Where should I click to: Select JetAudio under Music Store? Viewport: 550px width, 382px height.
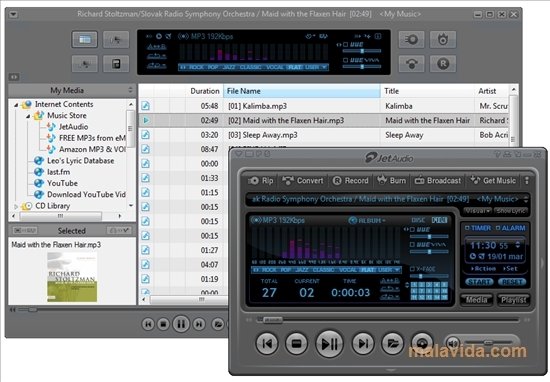point(73,127)
